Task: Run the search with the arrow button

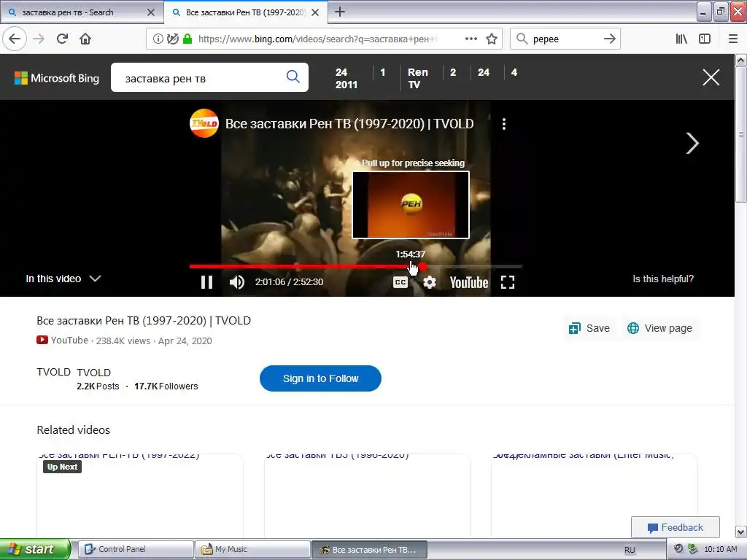Action: pos(609,39)
